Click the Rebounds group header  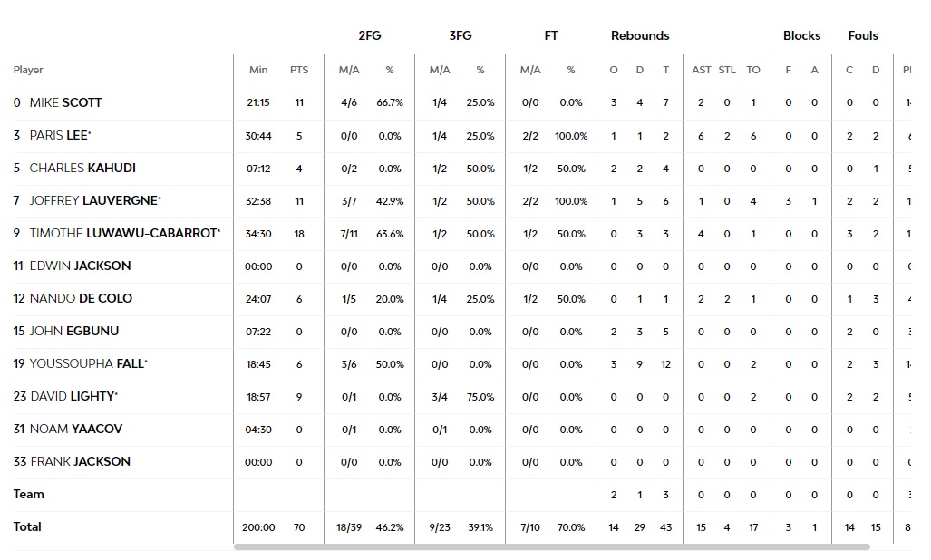click(x=640, y=36)
